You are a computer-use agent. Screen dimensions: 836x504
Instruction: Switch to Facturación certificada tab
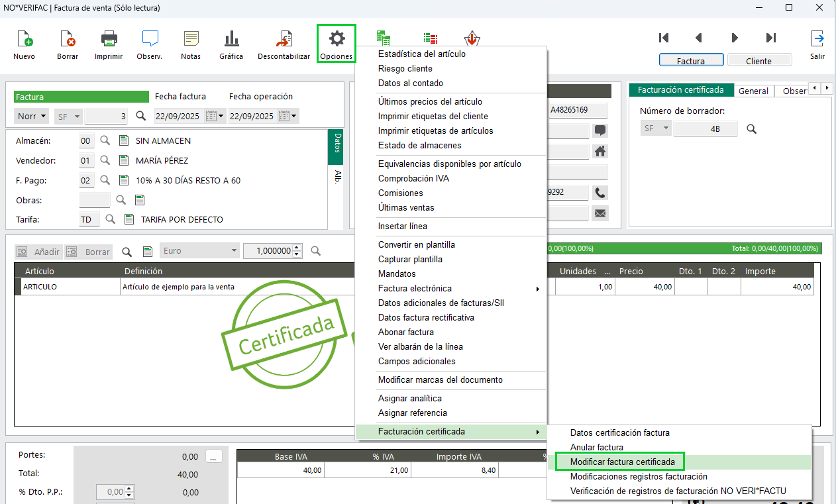[681, 89]
